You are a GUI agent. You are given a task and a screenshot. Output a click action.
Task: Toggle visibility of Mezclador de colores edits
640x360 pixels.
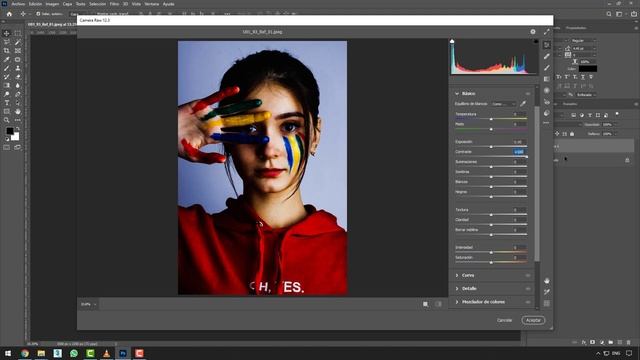click(x=528, y=302)
